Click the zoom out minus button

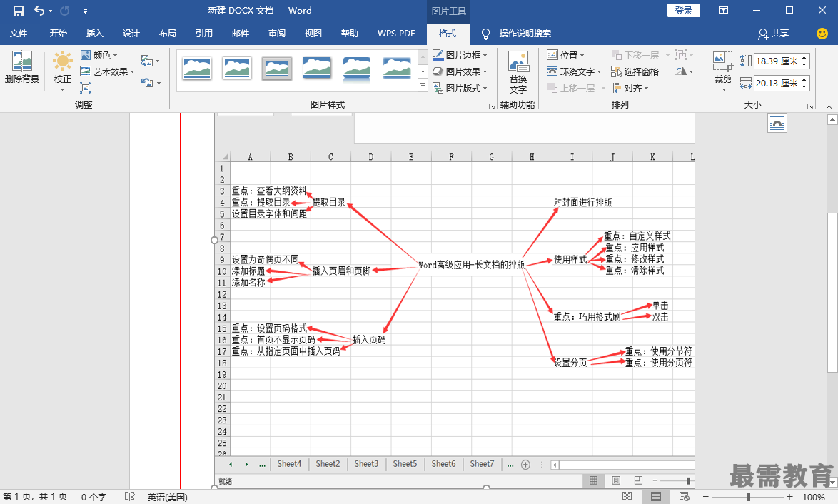tap(705, 497)
